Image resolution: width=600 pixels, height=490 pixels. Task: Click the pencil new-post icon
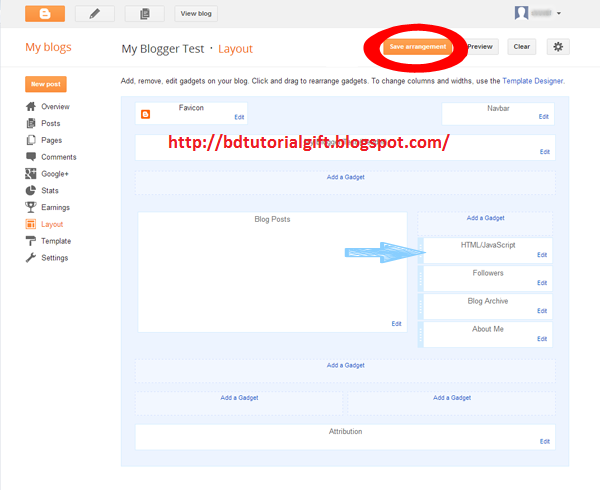click(95, 14)
